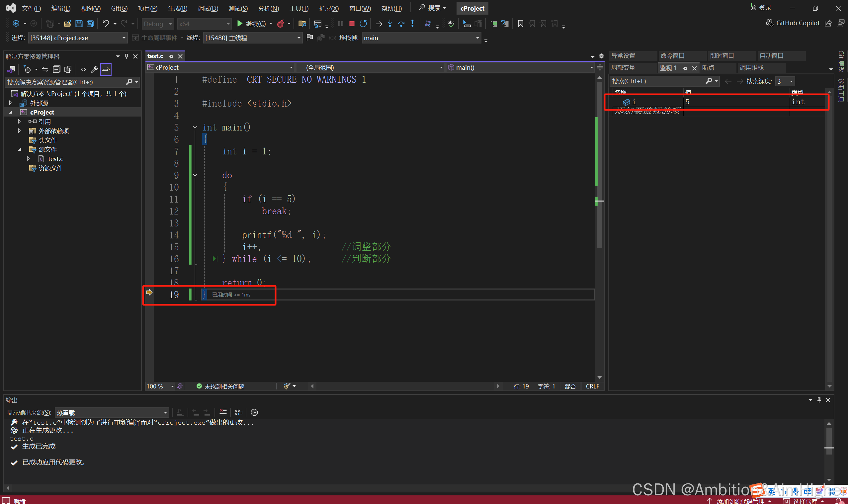Toggle pin on test.c tab
The width and height of the screenshot is (848, 504).
coord(171,56)
